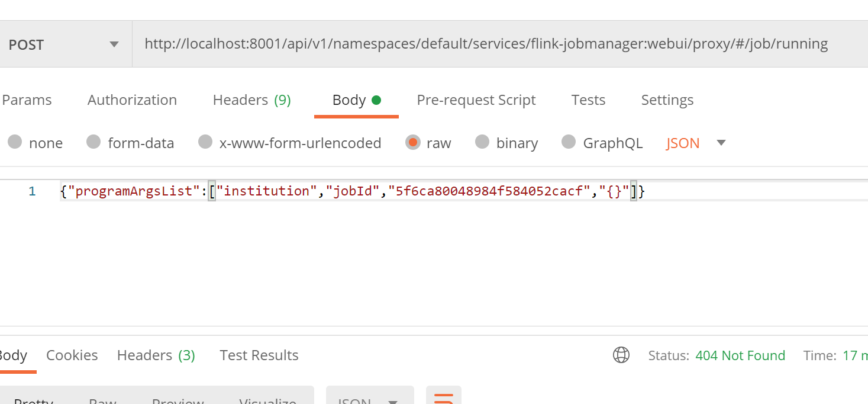Viewport: 868px width, 404px height.
Task: Select the 'none' body type radio
Action: coord(15,142)
